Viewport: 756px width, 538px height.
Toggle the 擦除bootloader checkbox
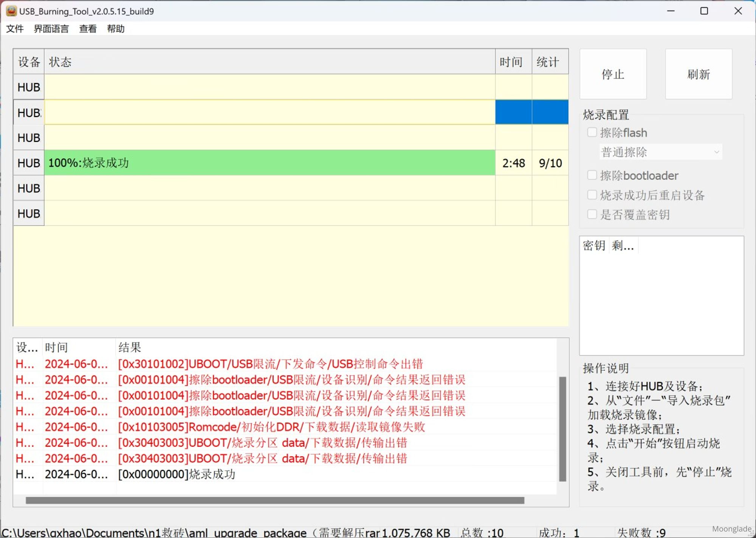[x=592, y=175]
